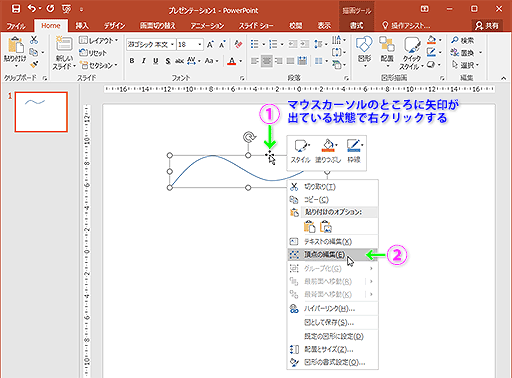Click 塗りつぶし (Fill) in the mini toolbar
This screenshot has height=378, width=512.
point(328,151)
